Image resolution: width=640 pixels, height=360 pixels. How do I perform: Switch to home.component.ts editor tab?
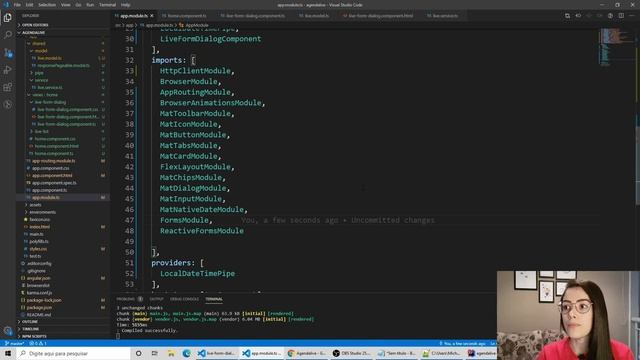click(x=187, y=16)
